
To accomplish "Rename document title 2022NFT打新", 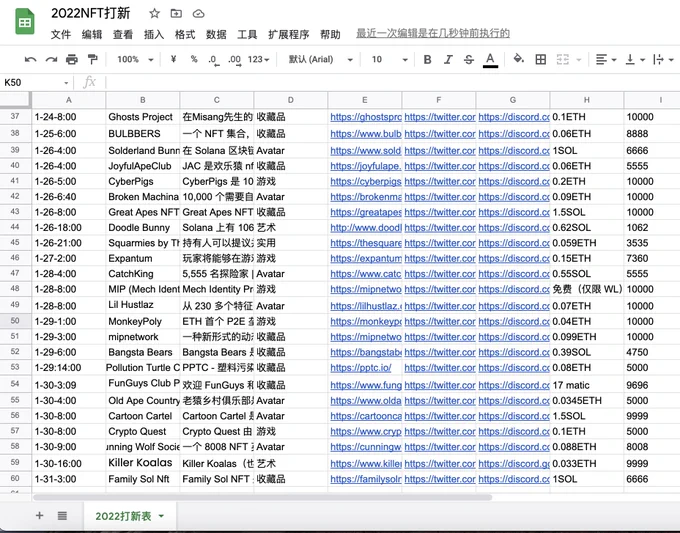I will click(91, 13).
